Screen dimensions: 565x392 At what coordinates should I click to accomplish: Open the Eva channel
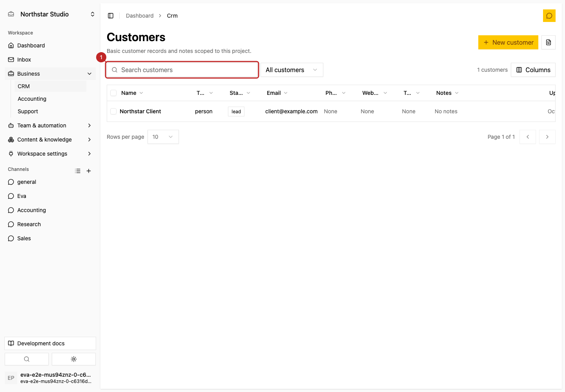tap(50, 196)
